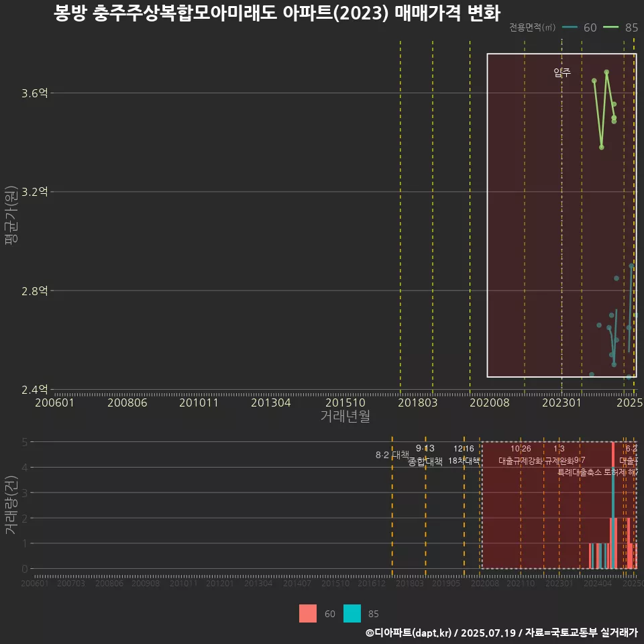Click the 종합대책 policy label

[425, 462]
